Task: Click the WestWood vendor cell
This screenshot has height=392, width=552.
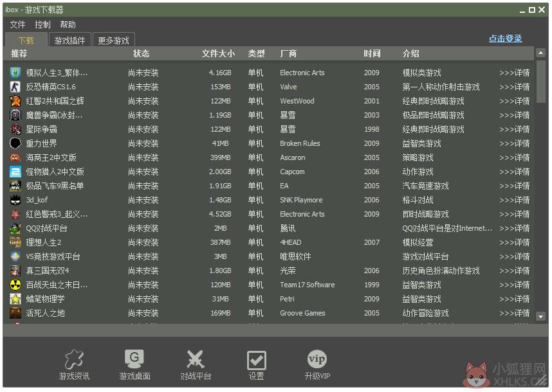Action: point(297,101)
